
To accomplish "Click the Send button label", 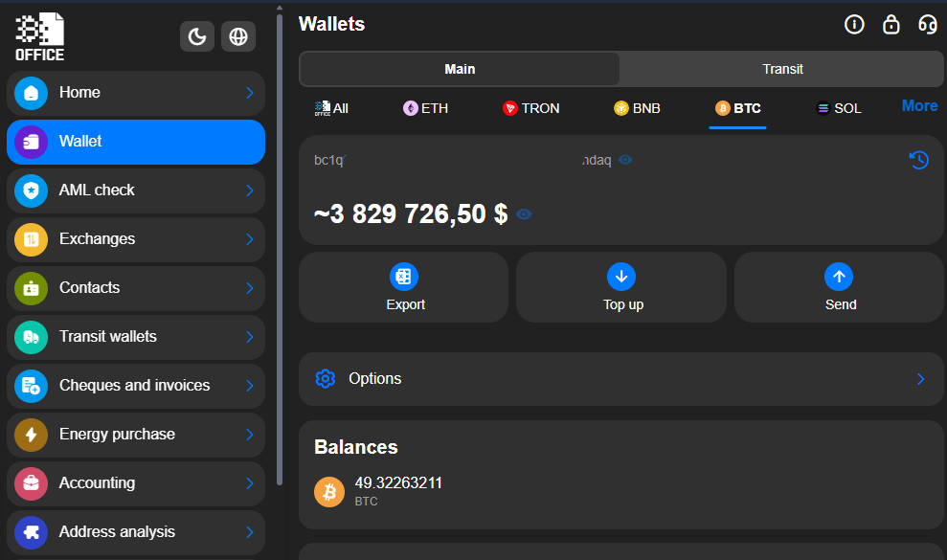I will click(841, 304).
